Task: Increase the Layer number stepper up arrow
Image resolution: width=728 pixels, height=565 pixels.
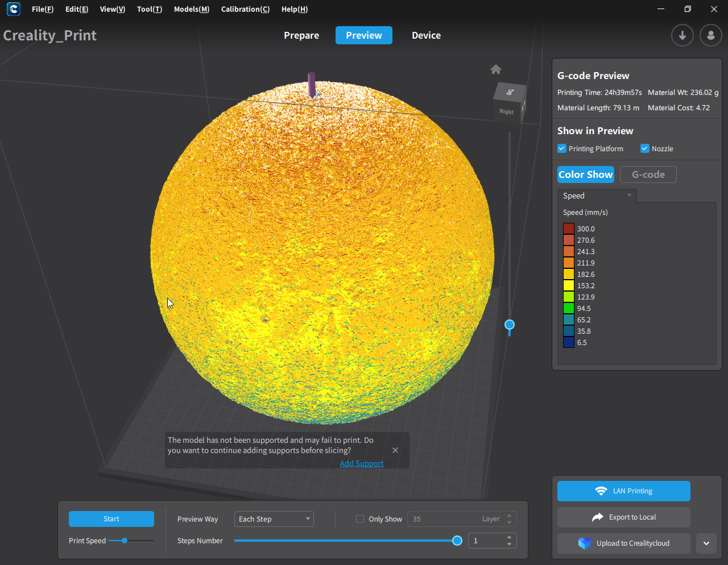Action: [510, 516]
